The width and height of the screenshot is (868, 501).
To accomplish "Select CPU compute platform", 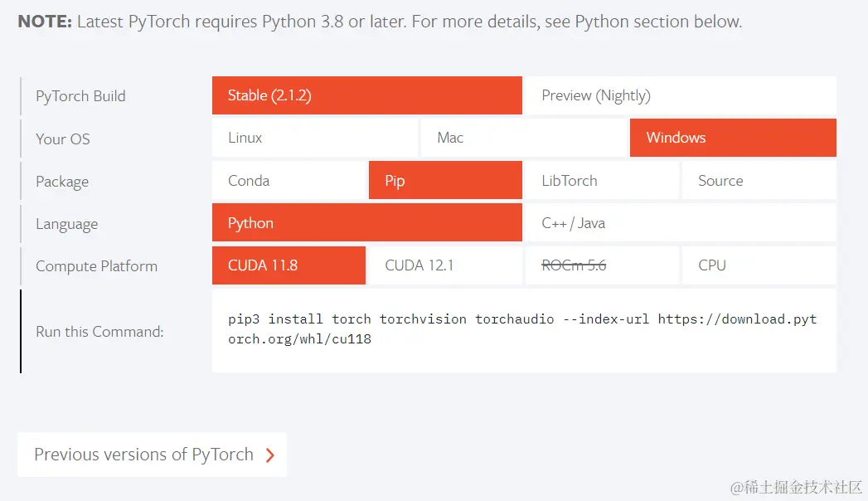I will (759, 265).
